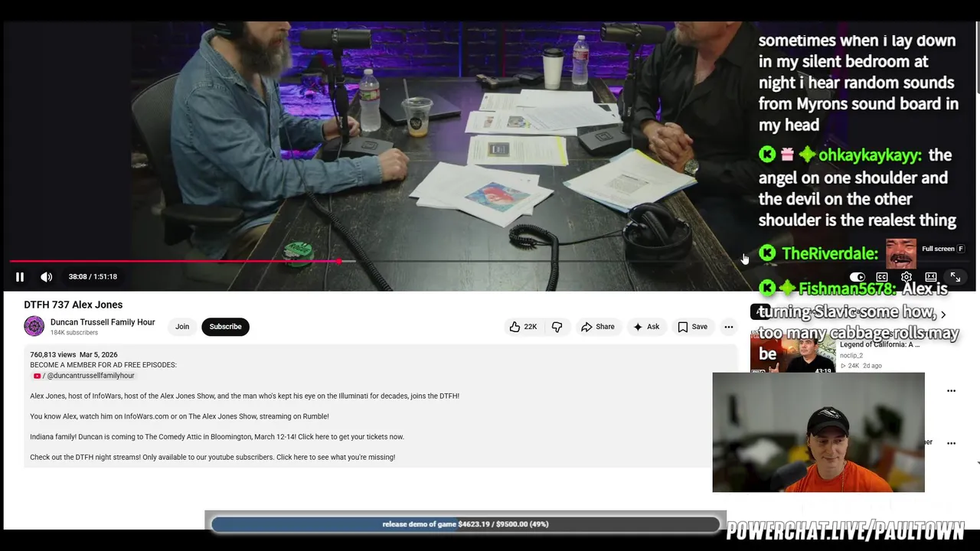Toggle the autoplay switch in player controls

pyautogui.click(x=857, y=277)
